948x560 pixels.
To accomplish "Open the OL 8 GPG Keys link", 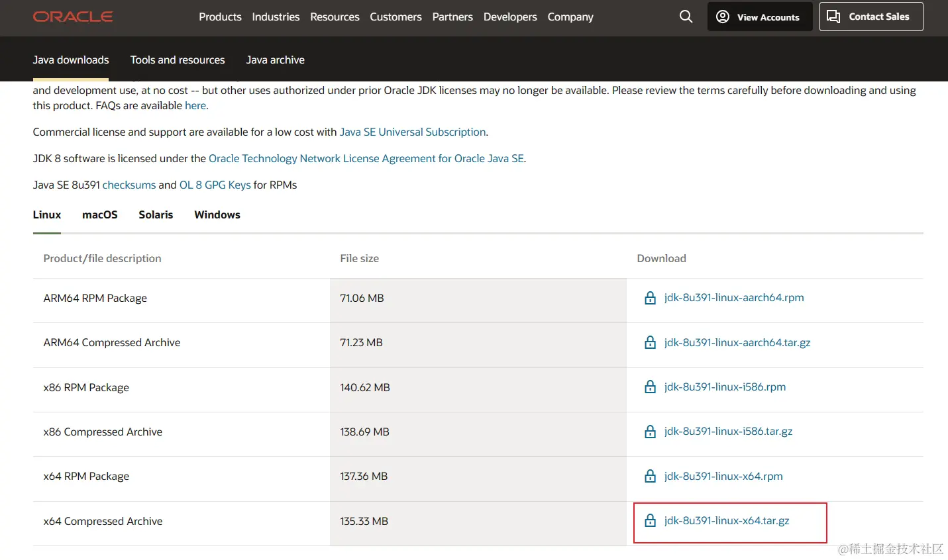I will [215, 185].
